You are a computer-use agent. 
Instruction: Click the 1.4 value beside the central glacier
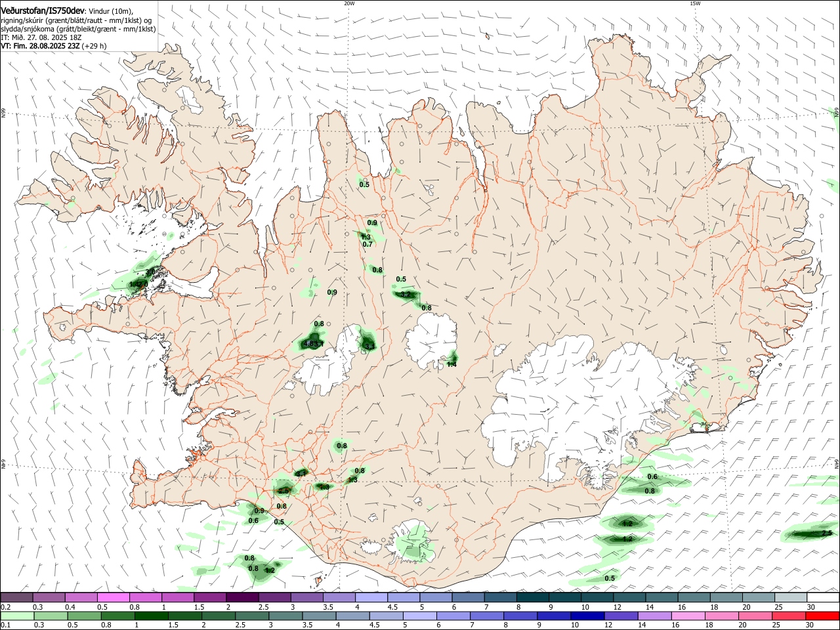[x=451, y=364]
